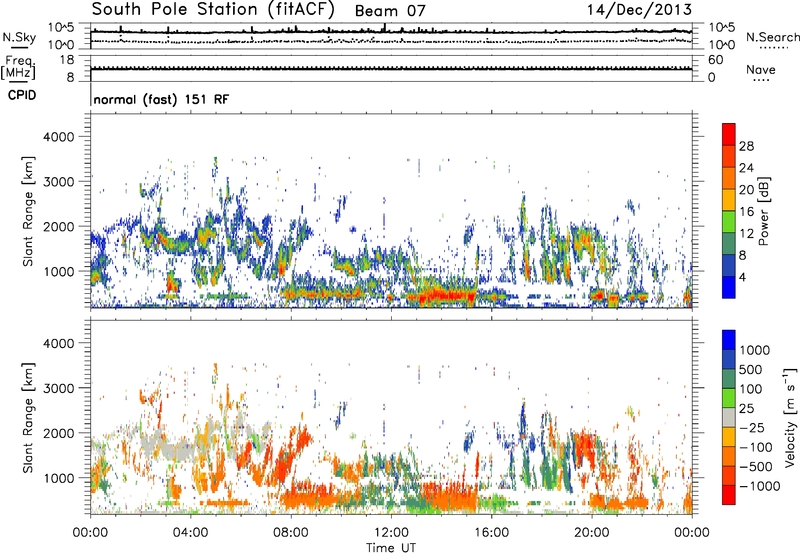Click the '-500' label on Velocity colorbar

756,466
